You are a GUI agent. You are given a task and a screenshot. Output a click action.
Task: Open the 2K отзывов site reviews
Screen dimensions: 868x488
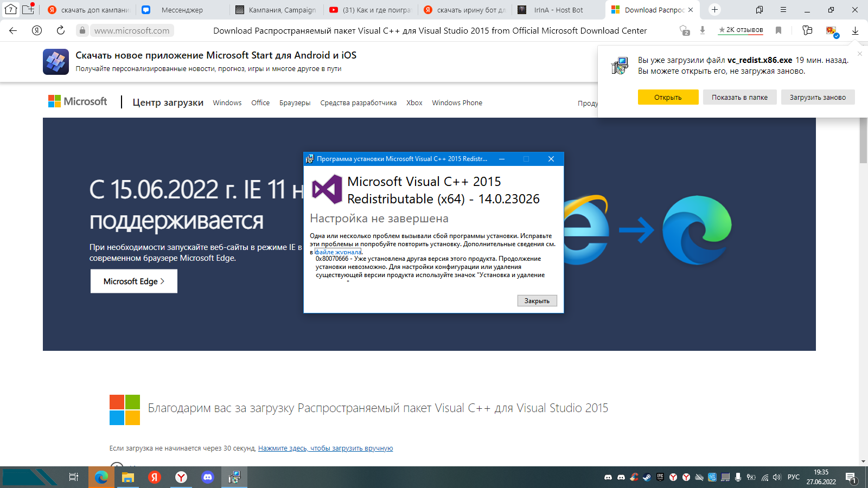click(741, 30)
